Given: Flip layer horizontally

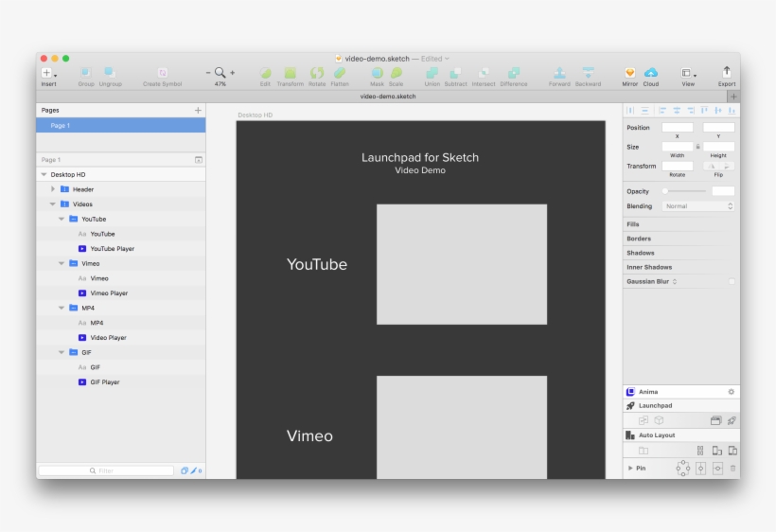Looking at the screenshot, I should 711,167.
